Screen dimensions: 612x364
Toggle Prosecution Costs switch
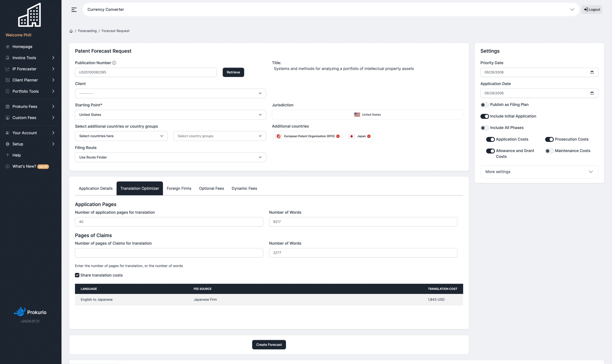pyautogui.click(x=549, y=139)
